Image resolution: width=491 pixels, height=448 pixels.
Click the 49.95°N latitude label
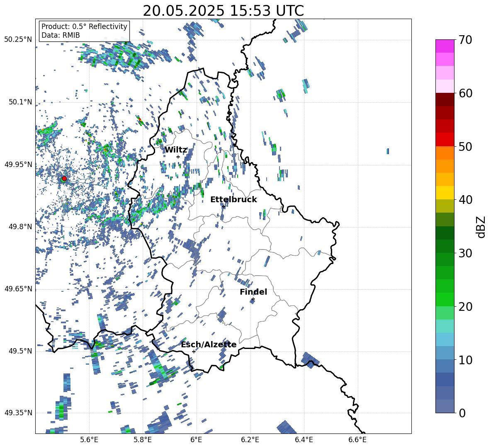coord(18,164)
